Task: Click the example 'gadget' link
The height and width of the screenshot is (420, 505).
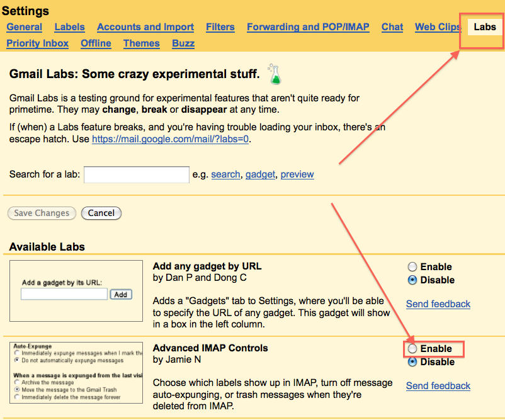Action: tap(260, 174)
